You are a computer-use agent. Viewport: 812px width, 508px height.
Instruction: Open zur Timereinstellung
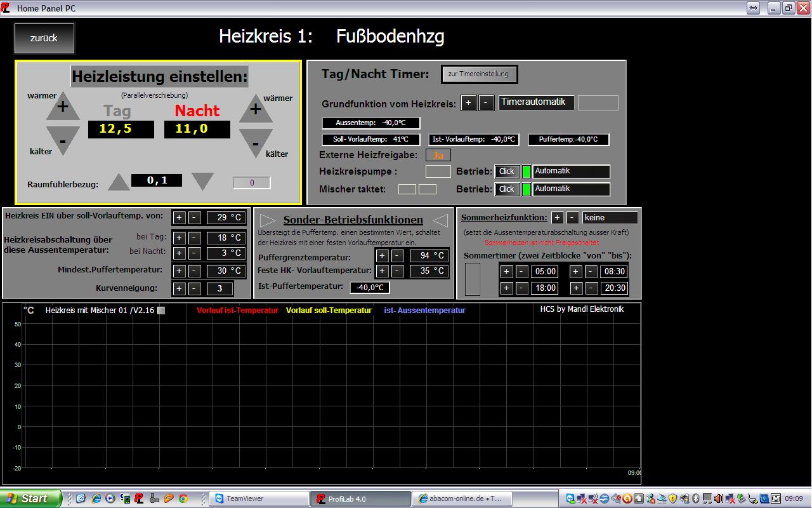(479, 74)
